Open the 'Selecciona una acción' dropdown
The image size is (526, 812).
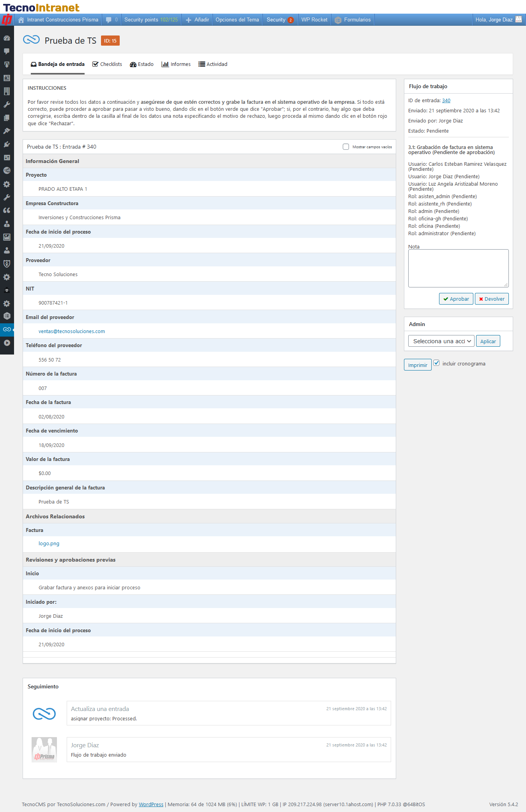[x=441, y=341]
